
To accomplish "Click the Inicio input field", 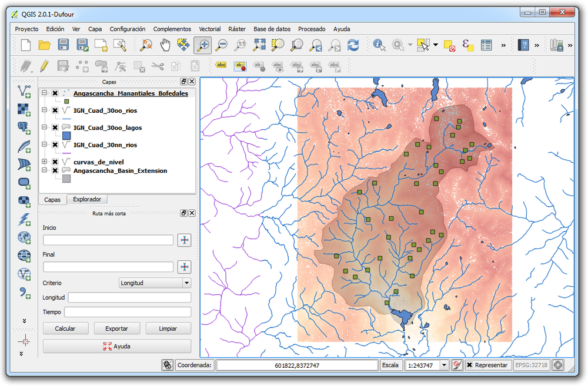I will pyautogui.click(x=108, y=240).
